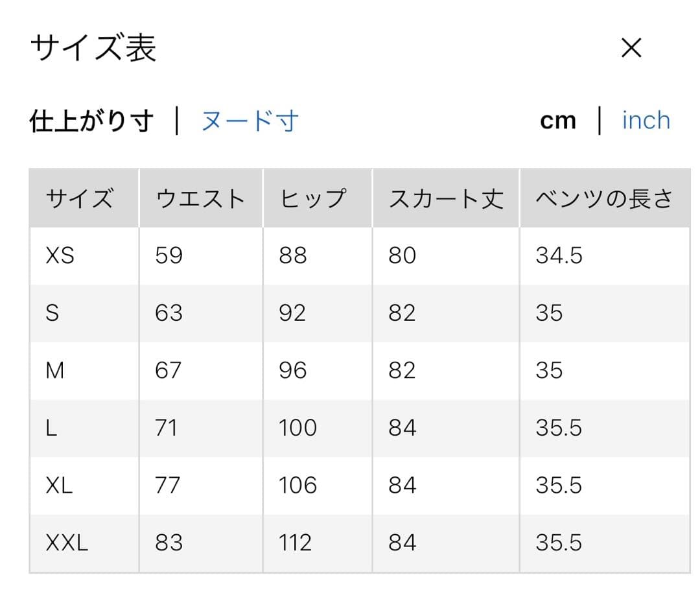Screen dimensions: 700x599
Task: Switch units to inch
Action: (646, 121)
